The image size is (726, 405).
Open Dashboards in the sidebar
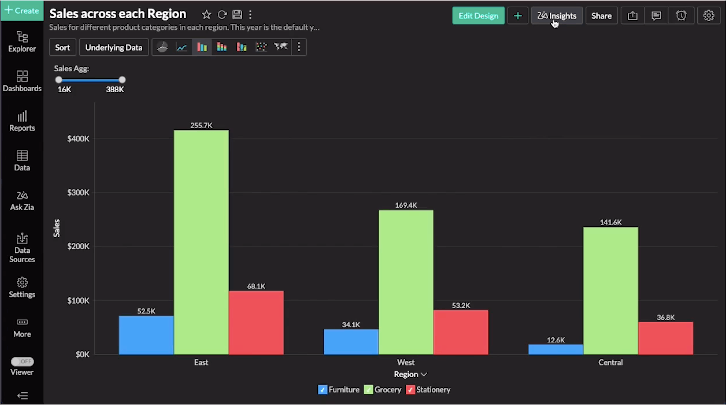[x=22, y=81]
